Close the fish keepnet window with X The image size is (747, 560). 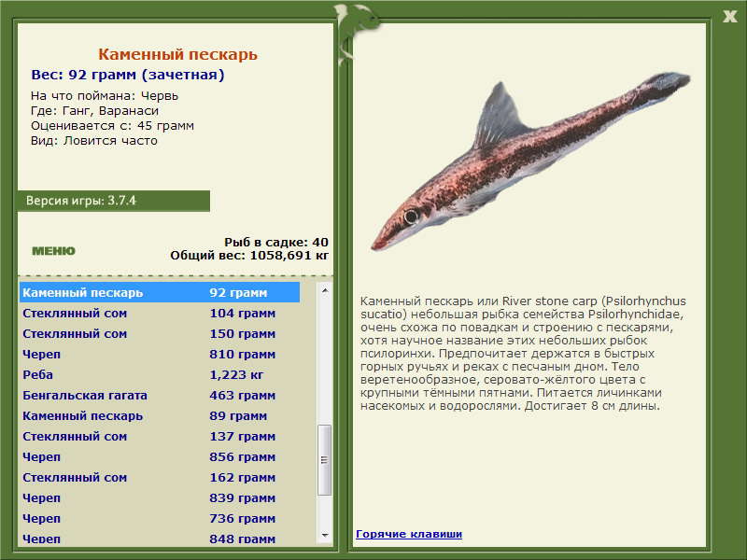[729, 17]
